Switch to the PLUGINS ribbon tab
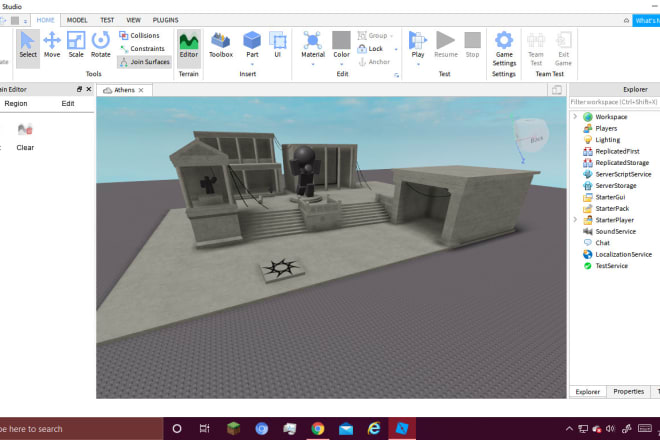Image resolution: width=660 pixels, height=440 pixels. (x=165, y=20)
